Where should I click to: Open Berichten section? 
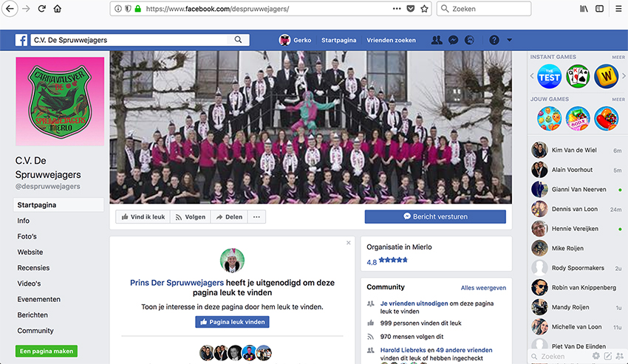pyautogui.click(x=33, y=315)
